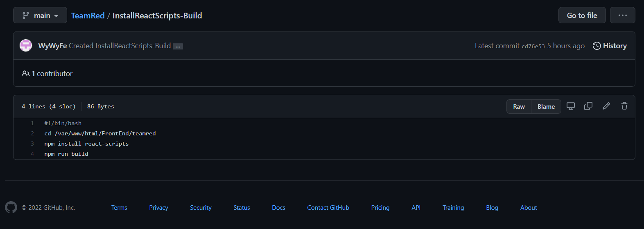Image resolution: width=644 pixels, height=229 pixels.
Task: Switch to the Blame view
Action: coord(546,107)
